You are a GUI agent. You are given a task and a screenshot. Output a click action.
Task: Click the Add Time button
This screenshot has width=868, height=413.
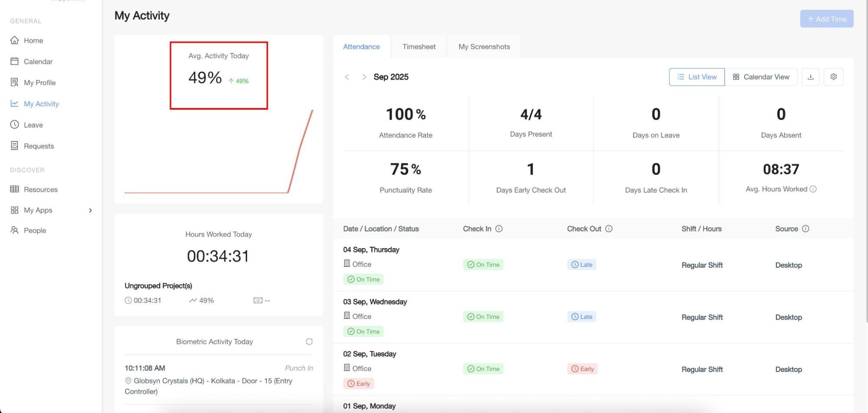pos(826,19)
